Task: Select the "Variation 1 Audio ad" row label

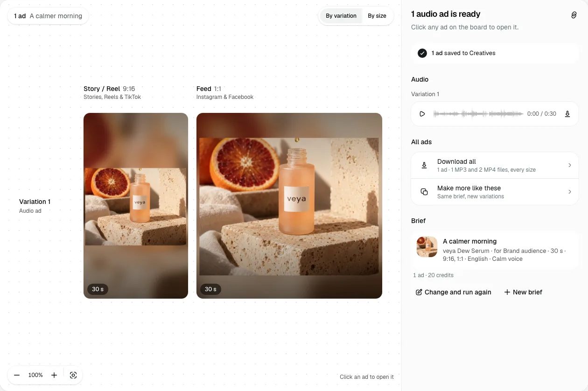Action: (35, 206)
